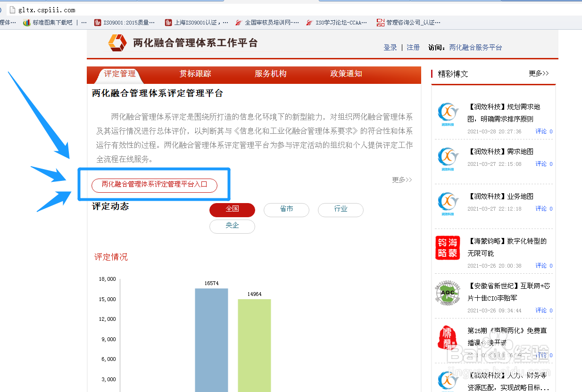The height and width of the screenshot is (392, 582).
Task: Open the 标准图集下载吧 bookmark
Action: [x=48, y=22]
